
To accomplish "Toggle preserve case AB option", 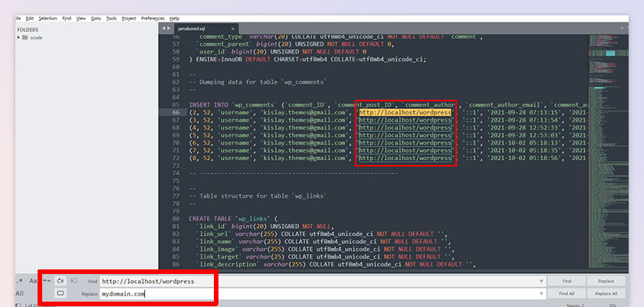I will (x=20, y=293).
